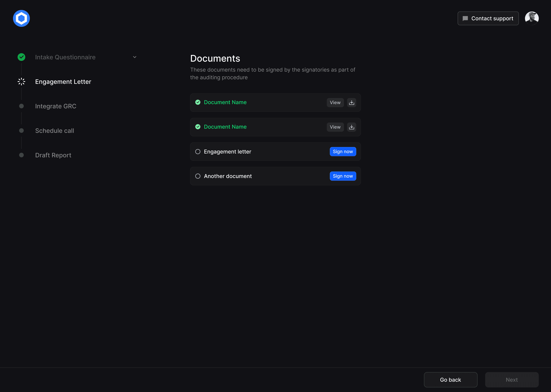Sign Another document now
The image size is (551, 392).
point(343,176)
